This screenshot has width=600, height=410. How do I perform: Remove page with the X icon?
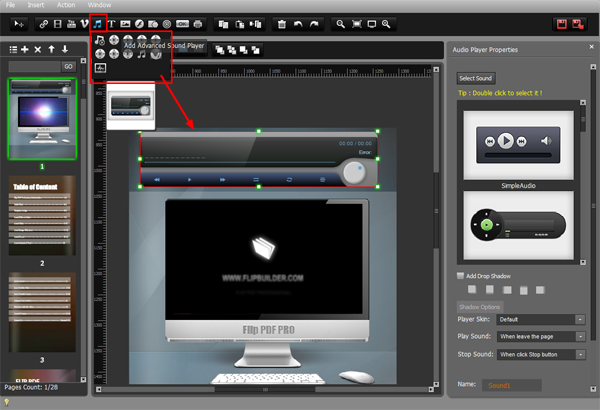click(38, 49)
